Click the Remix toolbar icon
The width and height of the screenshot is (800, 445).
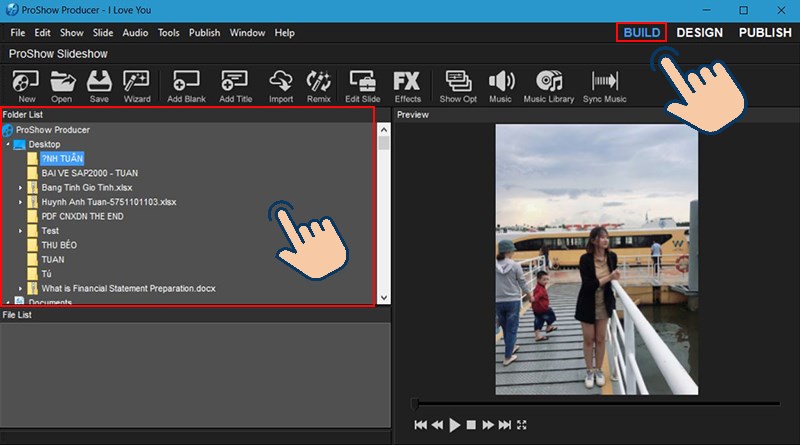pos(318,87)
